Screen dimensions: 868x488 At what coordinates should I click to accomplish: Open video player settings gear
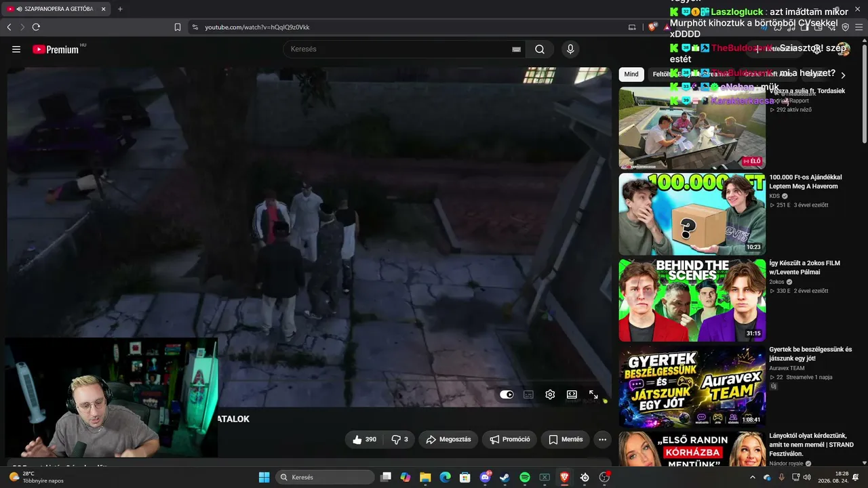tap(550, 394)
